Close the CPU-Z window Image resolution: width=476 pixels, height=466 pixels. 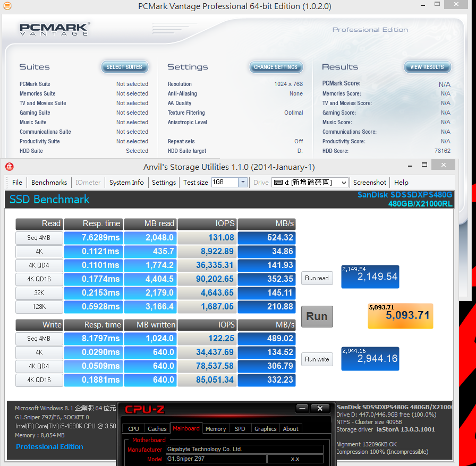(320, 408)
